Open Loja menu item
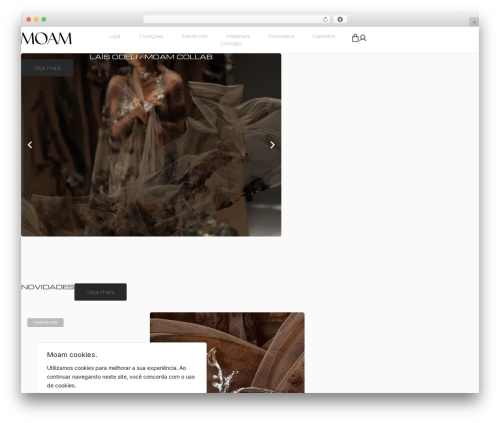The image size is (500, 423). coord(115,36)
